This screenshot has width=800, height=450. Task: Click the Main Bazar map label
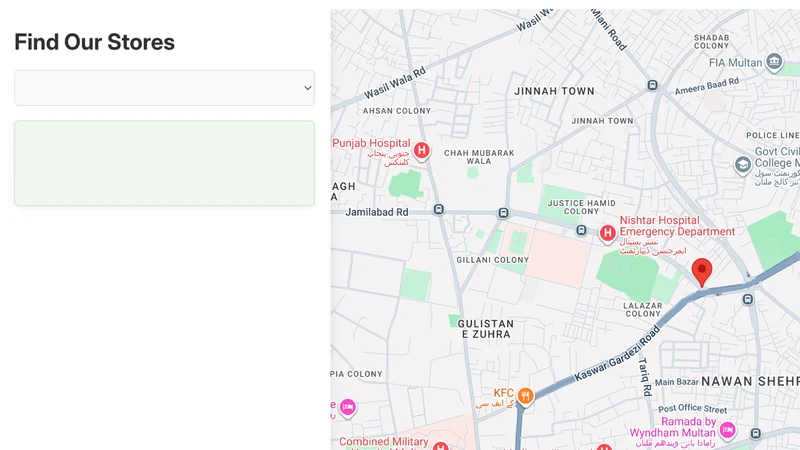(677, 382)
